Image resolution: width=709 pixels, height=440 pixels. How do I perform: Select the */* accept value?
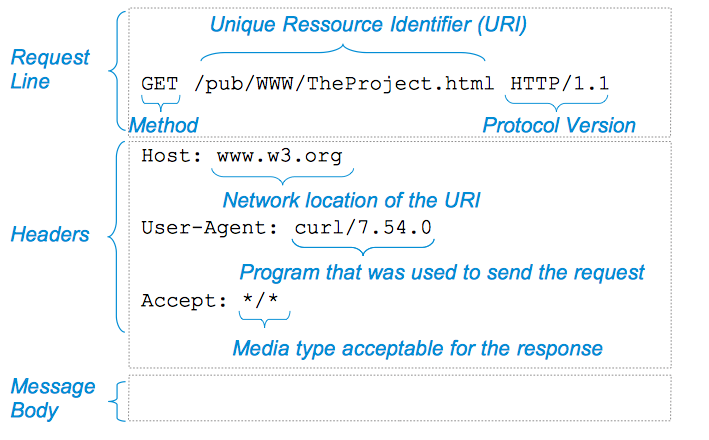coord(260,300)
